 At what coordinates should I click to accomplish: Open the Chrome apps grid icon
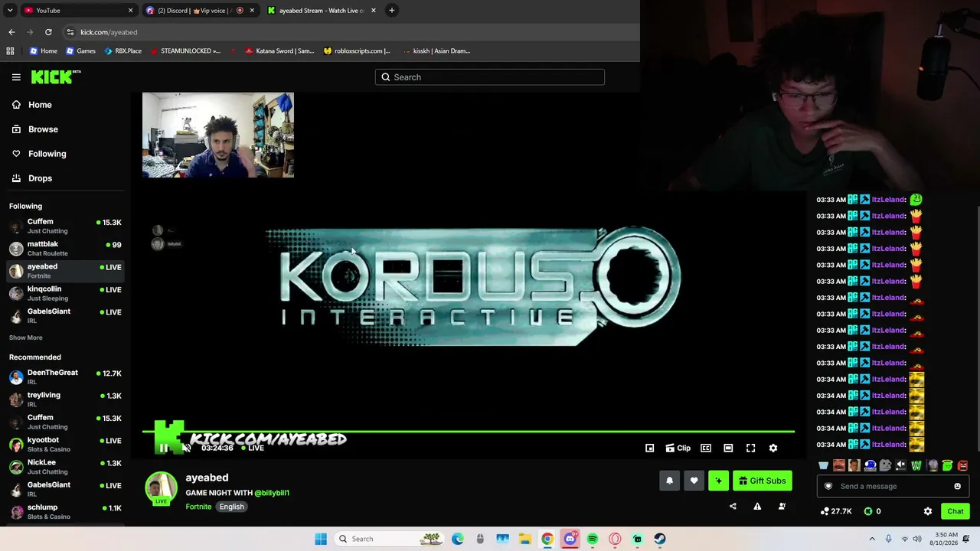pyautogui.click(x=10, y=51)
